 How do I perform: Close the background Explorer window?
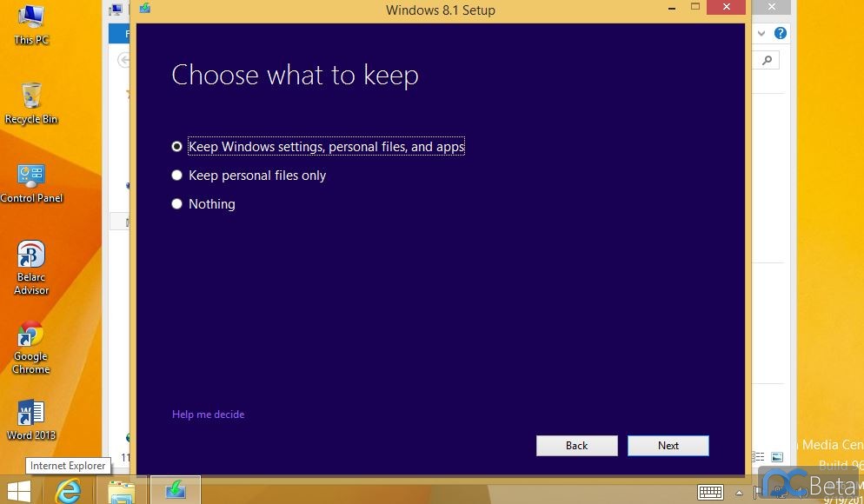772,7
